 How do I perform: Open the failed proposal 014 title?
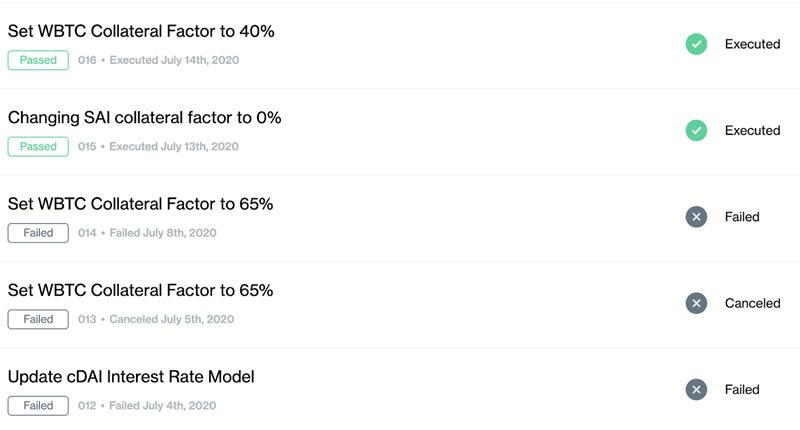[x=140, y=204]
